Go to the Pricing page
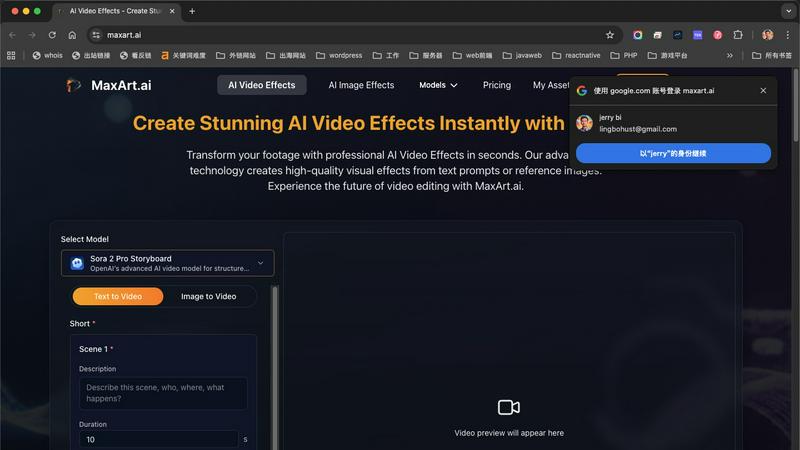Viewport: 800px width, 450px height. click(497, 85)
